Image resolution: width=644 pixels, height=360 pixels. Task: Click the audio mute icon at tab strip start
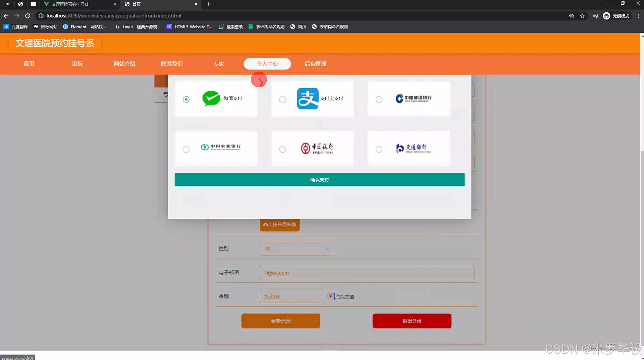[x=8, y=4]
